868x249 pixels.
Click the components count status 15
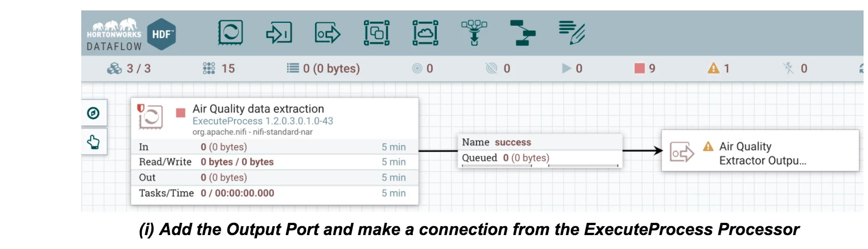pyautogui.click(x=219, y=69)
